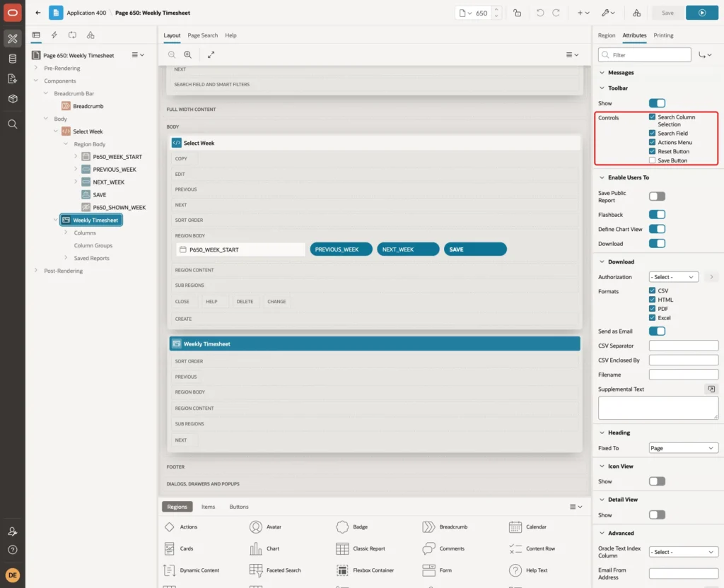724x588 pixels.
Task: Go back using the left arrow
Action: click(x=38, y=13)
